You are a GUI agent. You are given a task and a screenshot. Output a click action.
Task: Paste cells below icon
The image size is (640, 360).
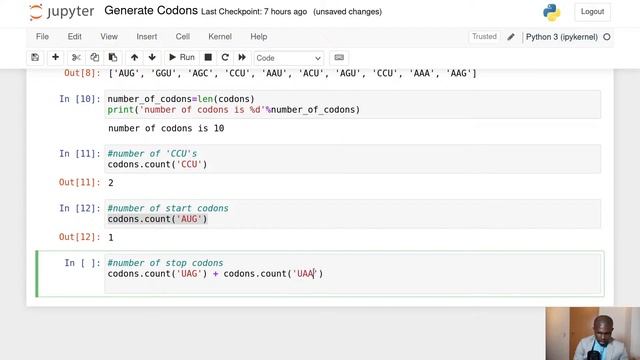pos(113,58)
